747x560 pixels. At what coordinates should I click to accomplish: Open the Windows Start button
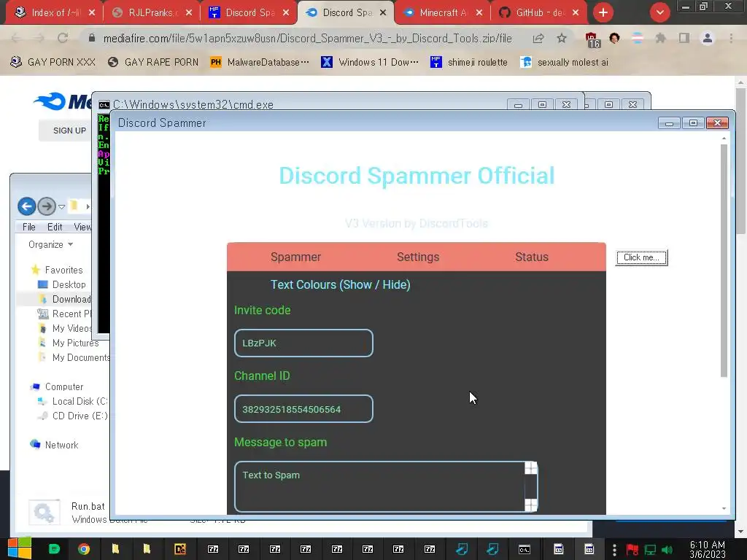tap(19, 548)
